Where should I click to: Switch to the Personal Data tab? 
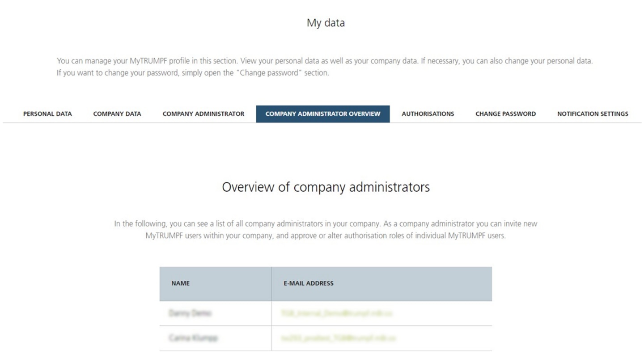pyautogui.click(x=47, y=114)
